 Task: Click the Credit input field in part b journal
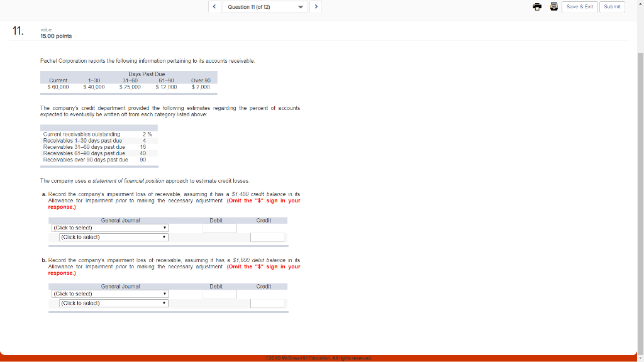click(x=267, y=303)
